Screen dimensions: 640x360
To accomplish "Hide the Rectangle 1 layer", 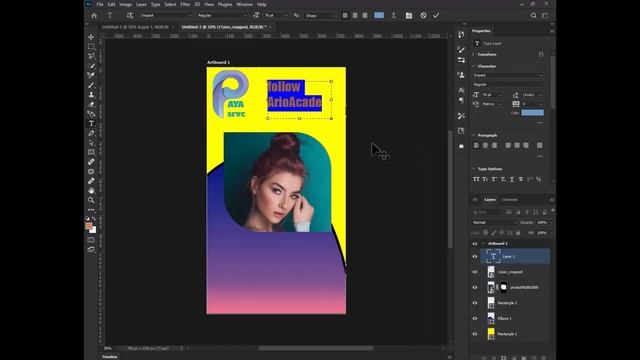I will (x=475, y=334).
